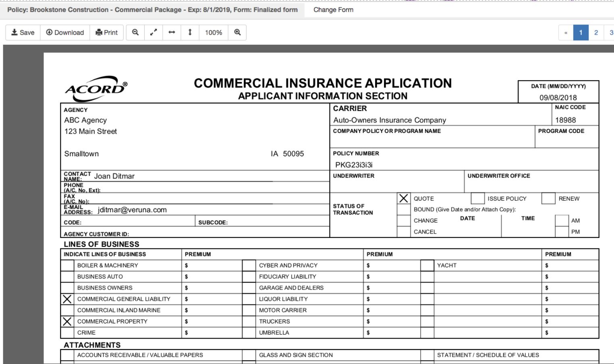Image resolution: width=614 pixels, height=364 pixels.
Task: Toggle the Quote status checkbox
Action: tap(403, 199)
